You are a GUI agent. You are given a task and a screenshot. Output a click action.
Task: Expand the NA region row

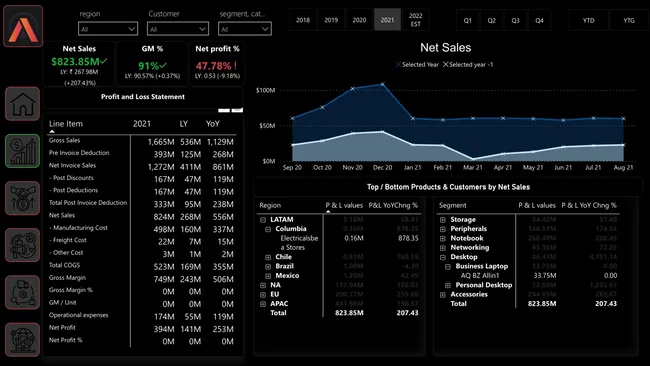(x=263, y=285)
